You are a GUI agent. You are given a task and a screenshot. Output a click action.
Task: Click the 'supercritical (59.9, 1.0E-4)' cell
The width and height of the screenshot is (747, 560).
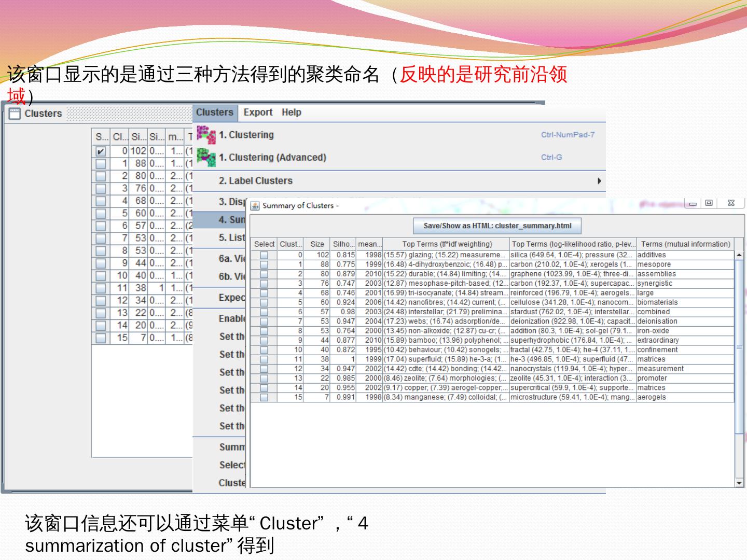click(573, 388)
